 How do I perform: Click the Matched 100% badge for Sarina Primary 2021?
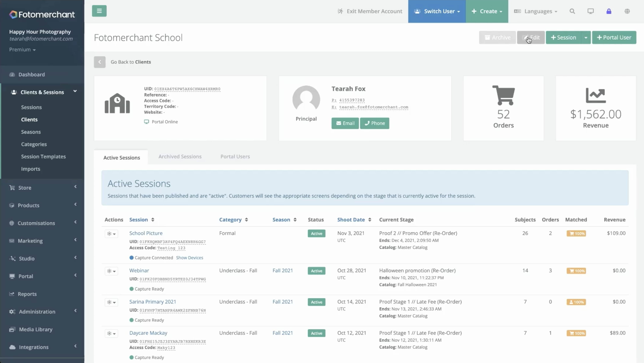576,302
